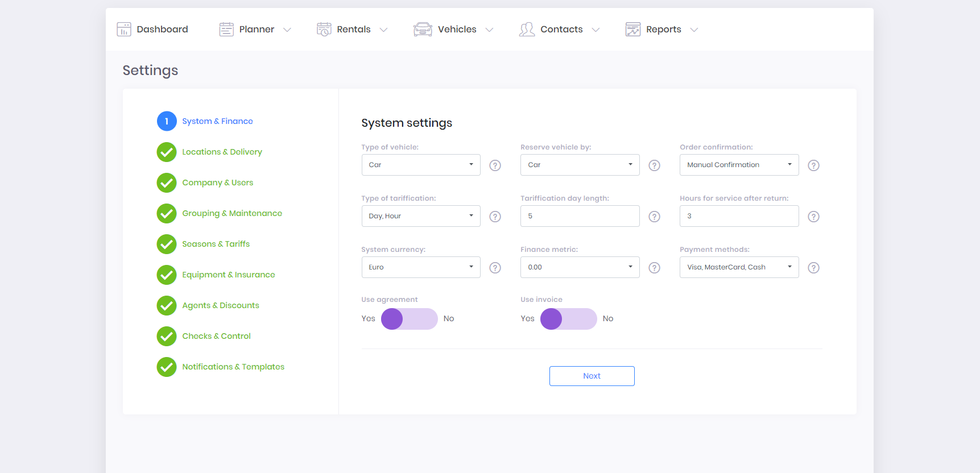Open System & Finance settings step

pos(217,121)
